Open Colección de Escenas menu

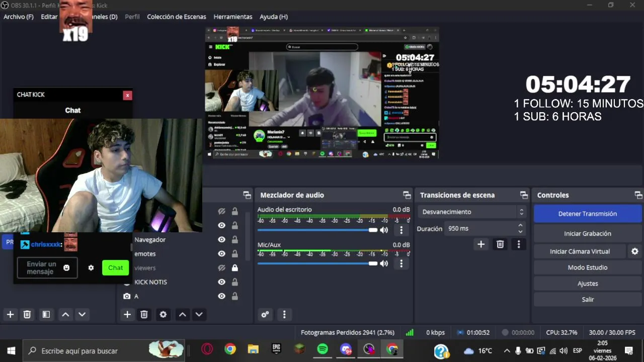177,17
